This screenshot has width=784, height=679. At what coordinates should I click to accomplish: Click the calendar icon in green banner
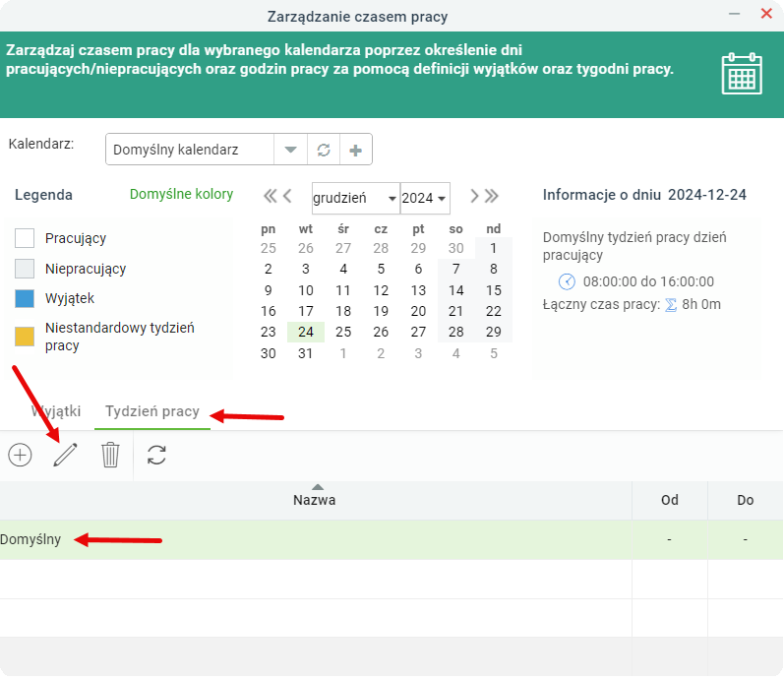[742, 74]
